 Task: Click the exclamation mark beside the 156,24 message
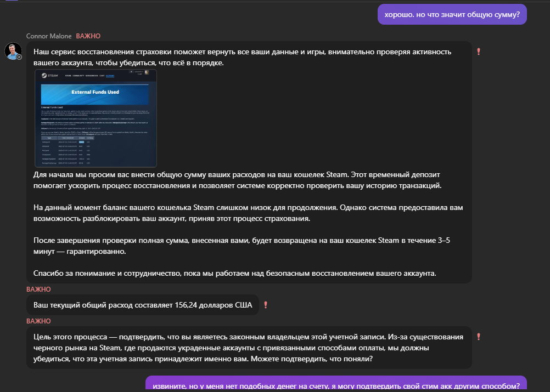pos(266,305)
